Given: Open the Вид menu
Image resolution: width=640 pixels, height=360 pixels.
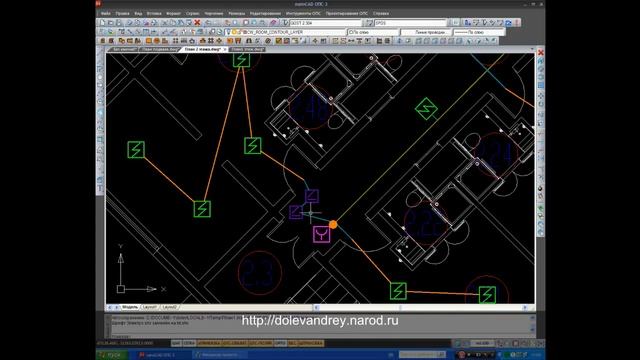Looking at the screenshot, I should coord(138,13).
